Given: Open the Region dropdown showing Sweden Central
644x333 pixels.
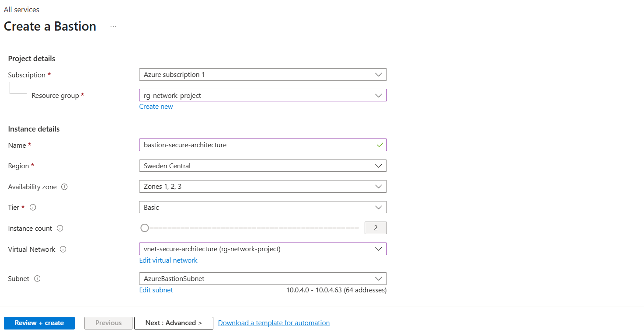Looking at the screenshot, I should (x=263, y=166).
